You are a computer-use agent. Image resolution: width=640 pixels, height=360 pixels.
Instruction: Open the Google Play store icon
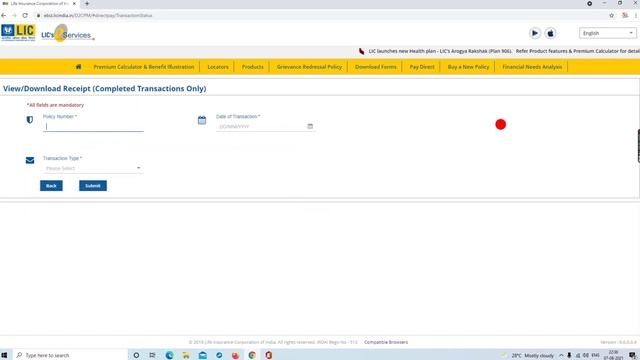click(x=535, y=33)
